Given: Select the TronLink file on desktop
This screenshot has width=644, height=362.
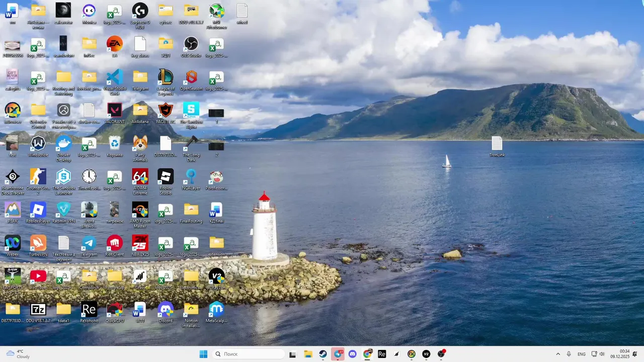Looking at the screenshot, I should 497,146.
